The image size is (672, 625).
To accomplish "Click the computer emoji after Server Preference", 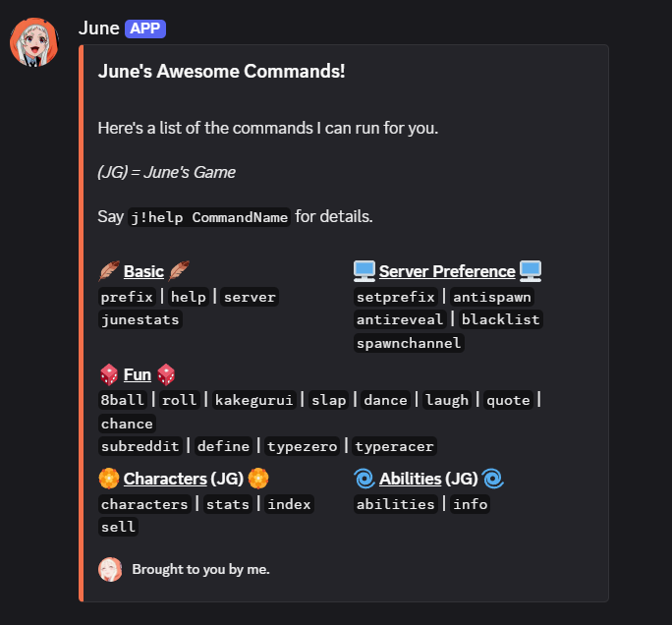I will click(x=531, y=271).
